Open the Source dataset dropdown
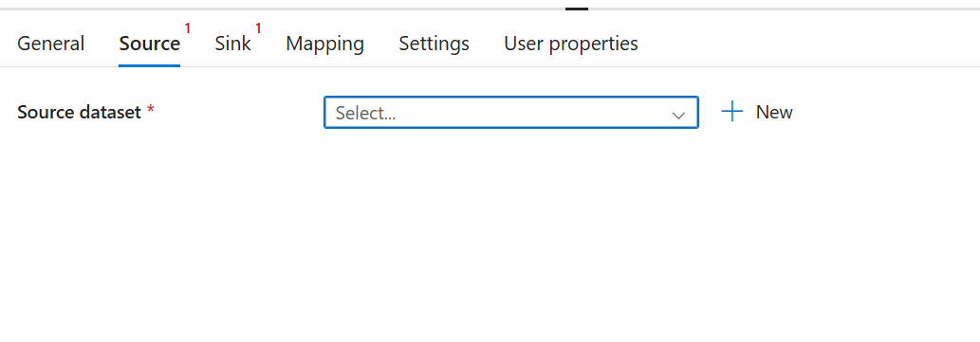This screenshot has width=980, height=342. click(x=510, y=113)
